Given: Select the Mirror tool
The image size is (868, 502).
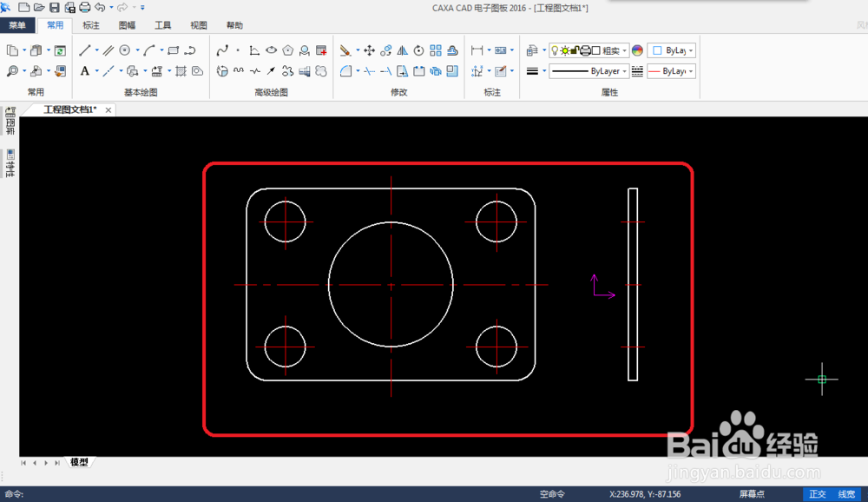Looking at the screenshot, I should click(403, 50).
